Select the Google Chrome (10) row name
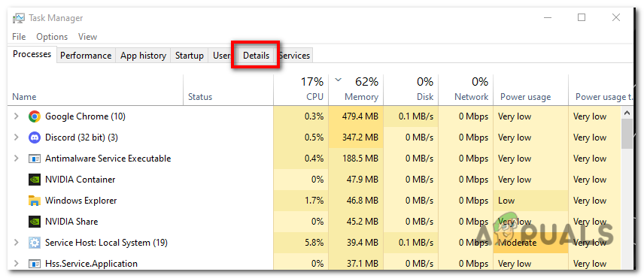Image resolution: width=644 pixels, height=278 pixels. (85, 116)
